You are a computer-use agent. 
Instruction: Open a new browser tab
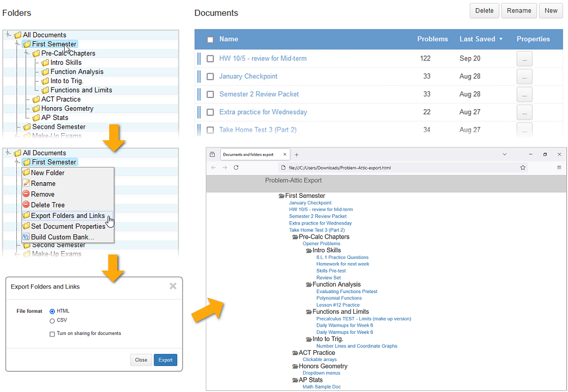pyautogui.click(x=296, y=155)
